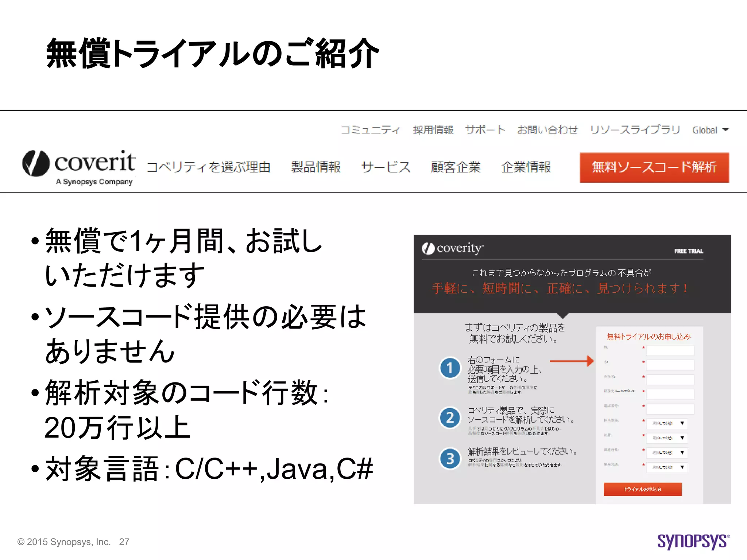Click the slide title 無償トライアルのご紹介
Screen dimensions: 747x560
(212, 54)
